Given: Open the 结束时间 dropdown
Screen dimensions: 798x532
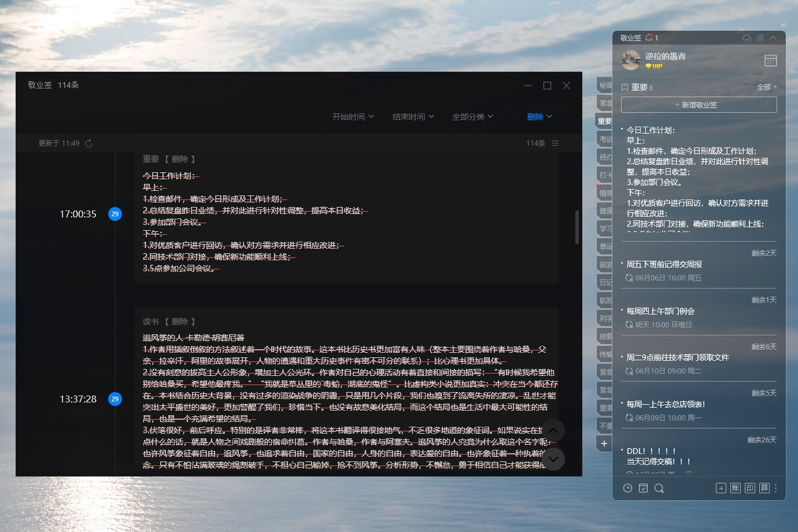Looking at the screenshot, I should (x=413, y=117).
